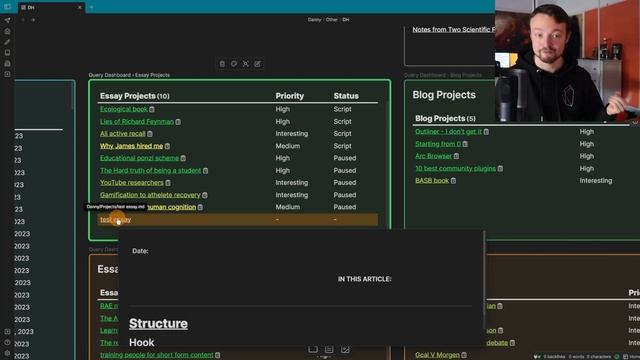640x360 pixels.
Task: Click the file icon beside BASB book
Action: coord(453,181)
